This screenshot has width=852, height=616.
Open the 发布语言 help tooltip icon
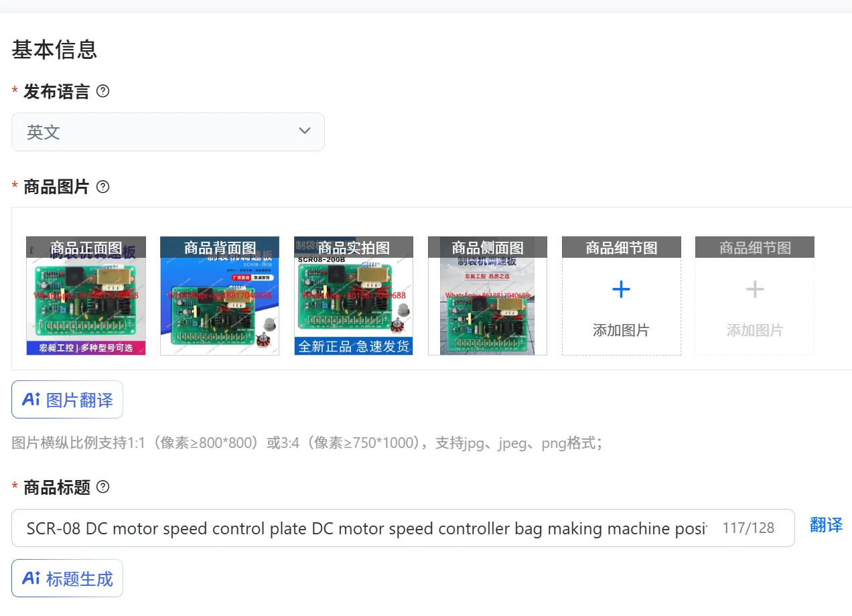pos(102,91)
